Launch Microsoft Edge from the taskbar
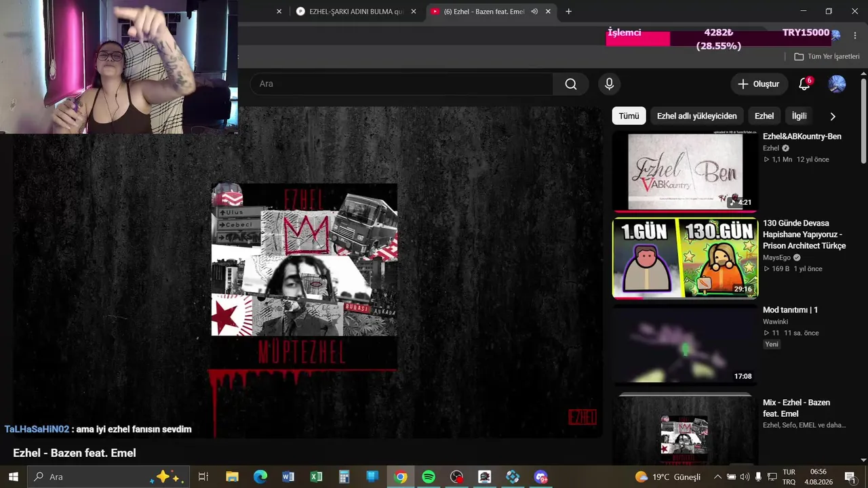The image size is (868, 488). (x=260, y=476)
